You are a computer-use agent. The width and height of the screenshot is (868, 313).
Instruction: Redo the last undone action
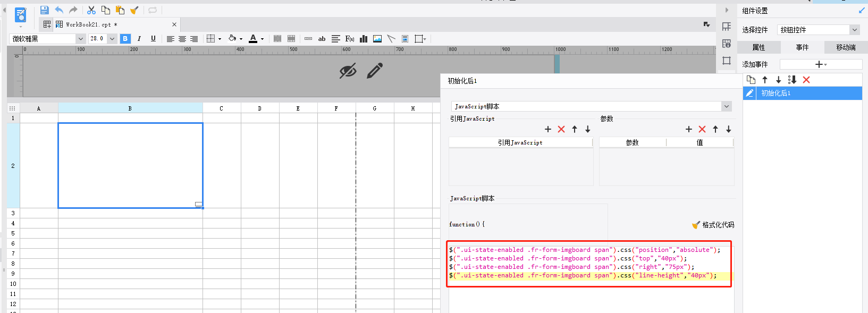73,10
